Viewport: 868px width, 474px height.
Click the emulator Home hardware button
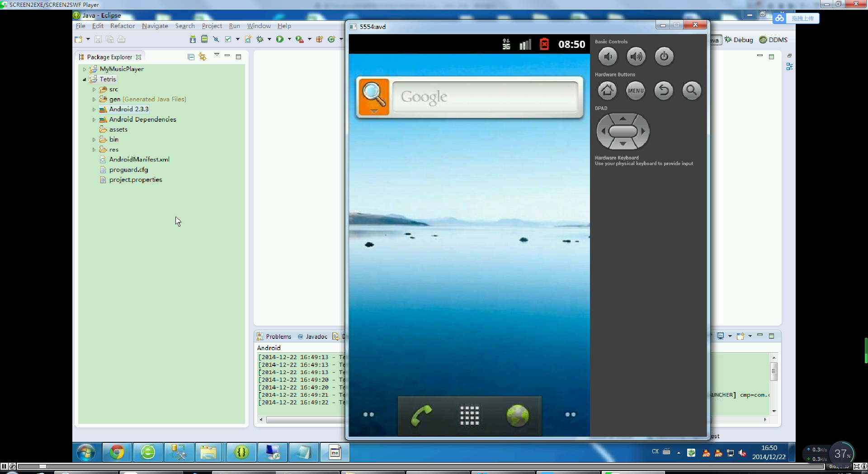607,90
